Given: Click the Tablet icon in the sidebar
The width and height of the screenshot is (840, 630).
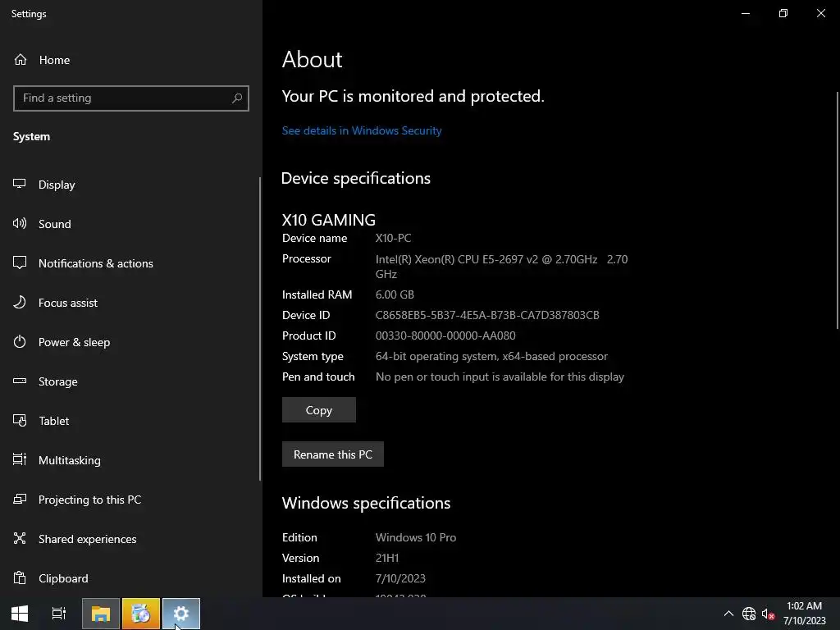Looking at the screenshot, I should (x=20, y=421).
